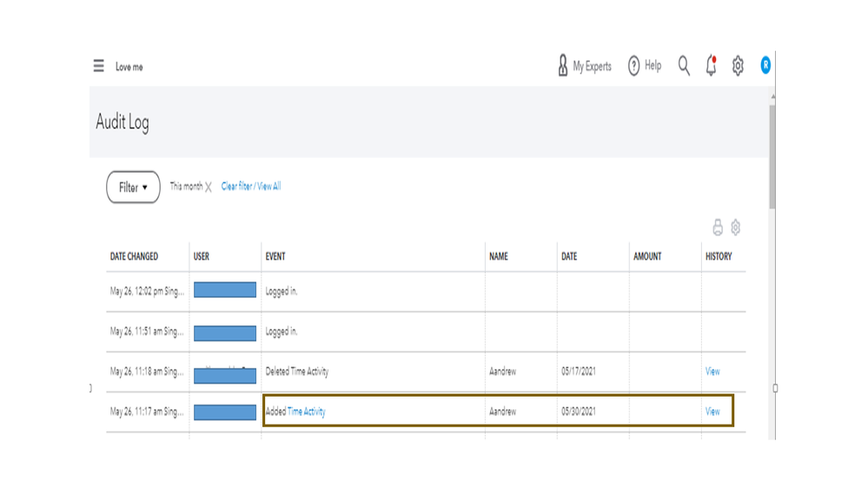
Task: Remove the This month filter
Action: (209, 187)
